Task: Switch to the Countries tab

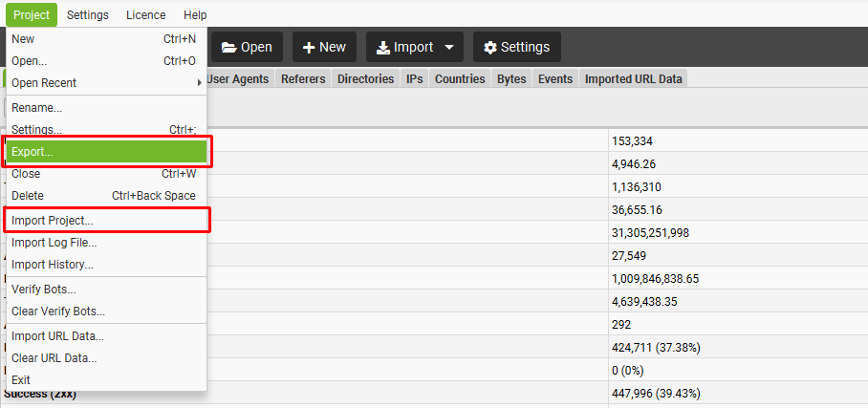Action: [460, 79]
